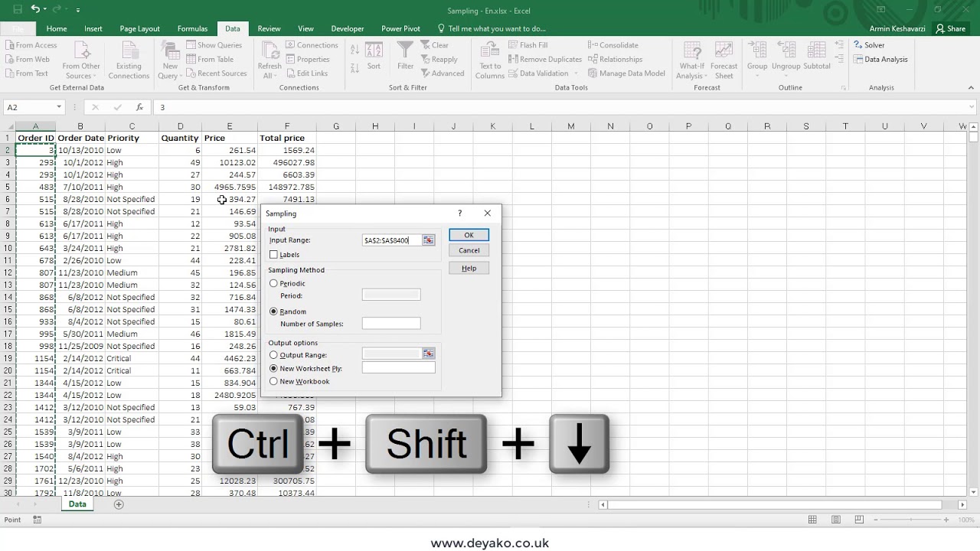Switch to the Home tab

(x=56, y=28)
